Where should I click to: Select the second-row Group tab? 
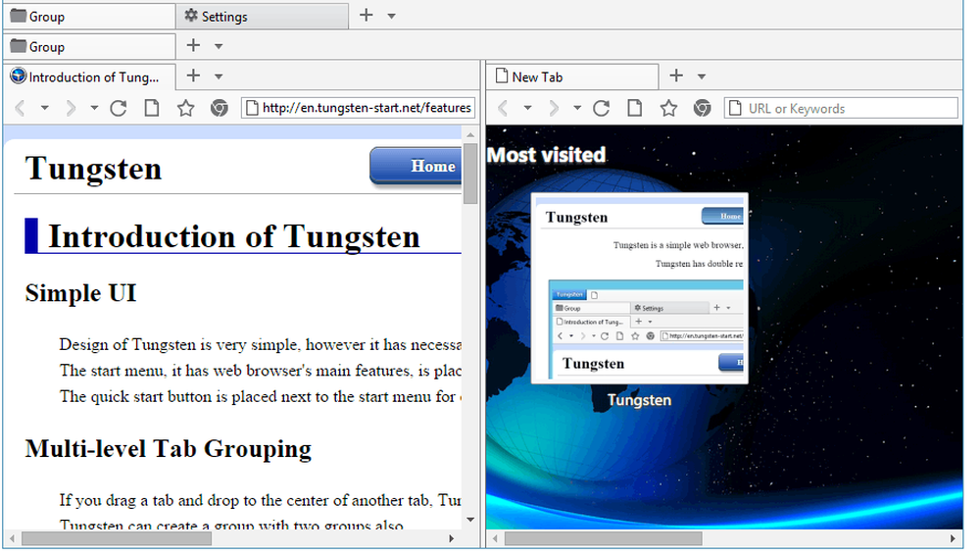pyautogui.click(x=89, y=46)
